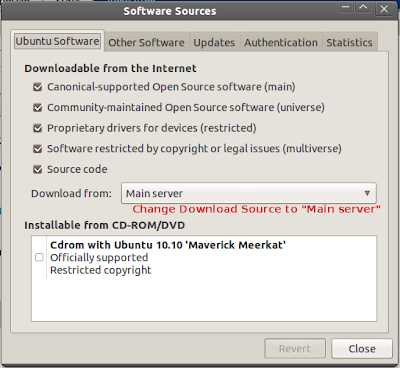Enable the Cdrom with Ubuntu 10.10 checkbox
The image size is (400, 368).
[39, 257]
